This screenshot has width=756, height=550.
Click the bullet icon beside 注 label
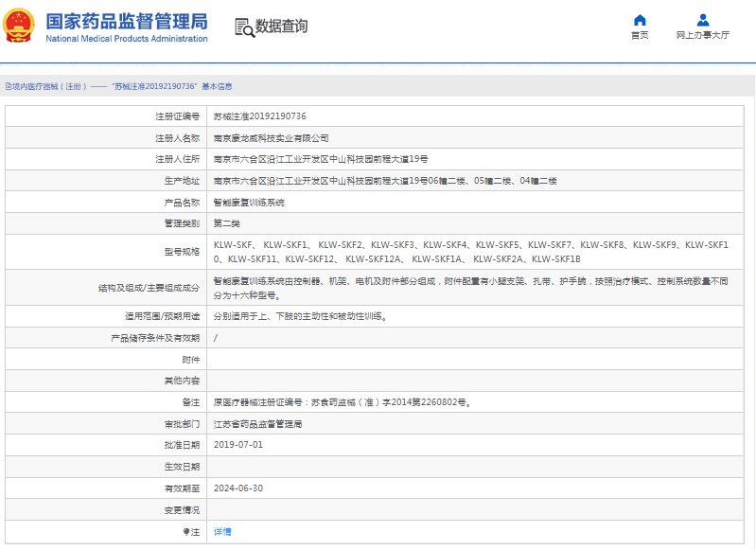coord(186,532)
